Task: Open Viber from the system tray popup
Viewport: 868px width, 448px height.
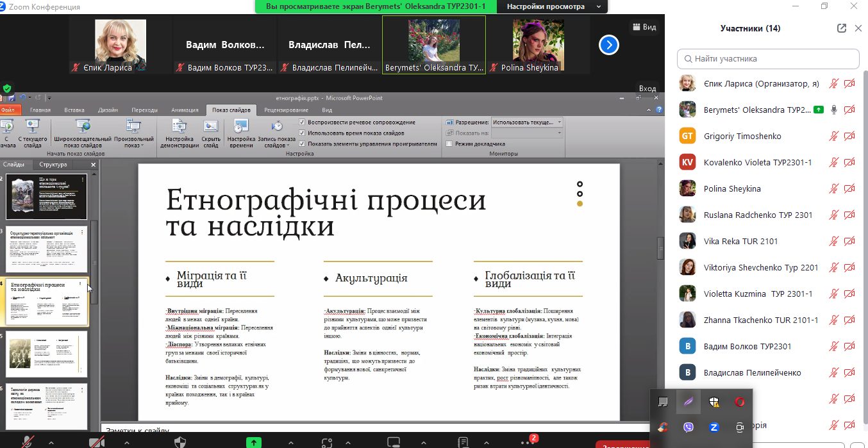Action: click(689, 427)
